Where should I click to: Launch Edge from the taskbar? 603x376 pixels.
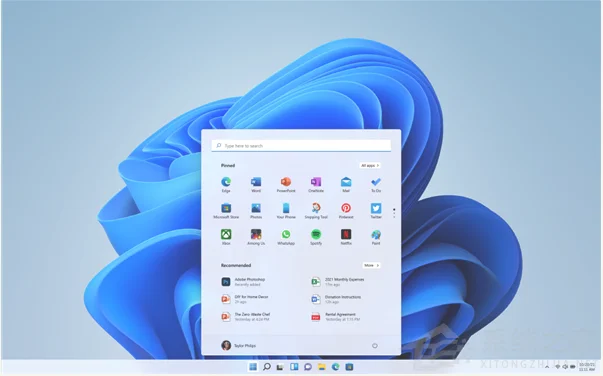(336, 367)
